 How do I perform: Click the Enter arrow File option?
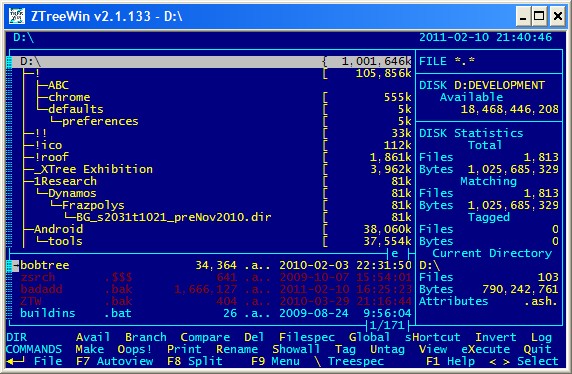pos(34,361)
